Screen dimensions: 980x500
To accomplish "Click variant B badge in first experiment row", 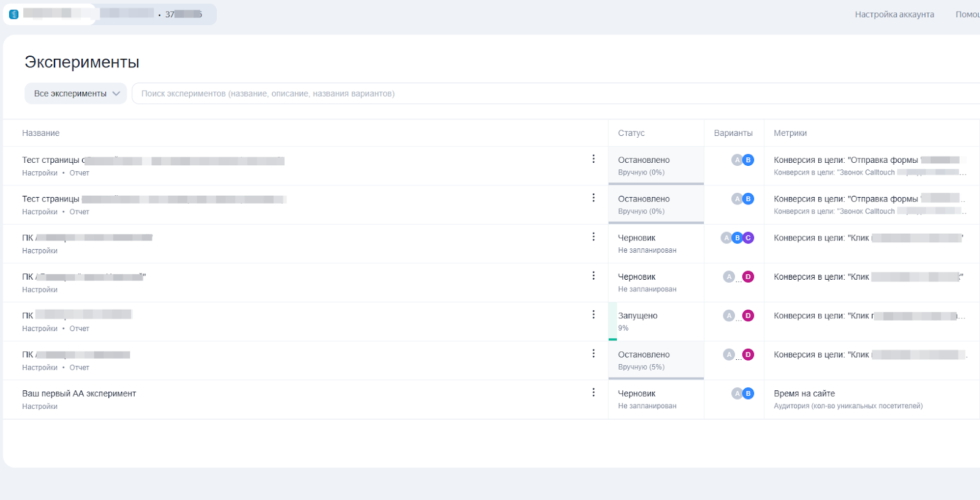I will click(x=748, y=160).
